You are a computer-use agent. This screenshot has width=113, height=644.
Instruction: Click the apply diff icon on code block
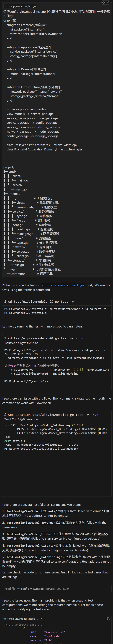point(108,618)
